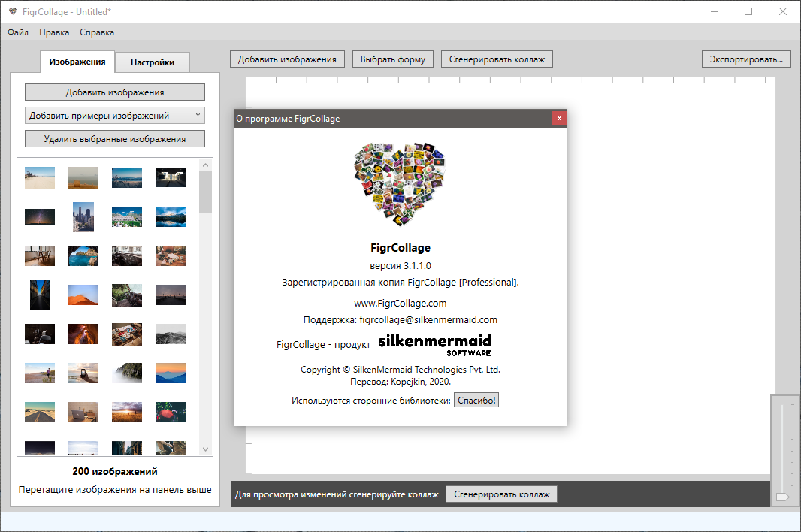
Task: Click the zoom slider handle
Action: point(782,497)
